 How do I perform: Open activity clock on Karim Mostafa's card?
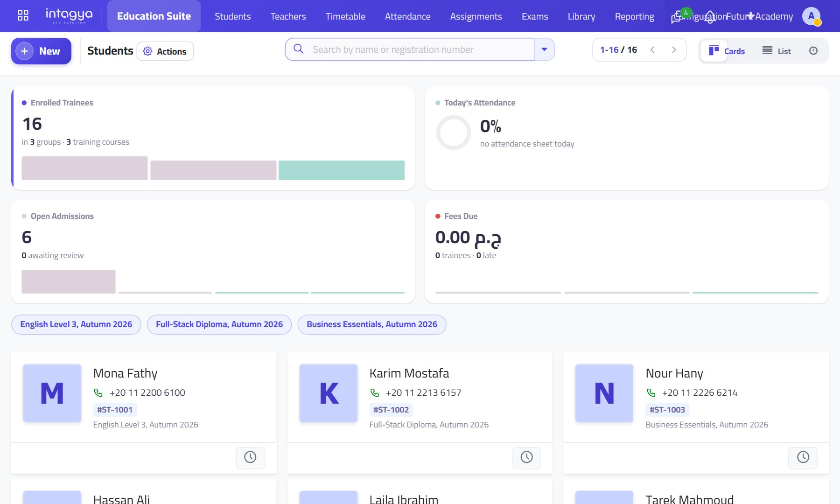point(527,457)
